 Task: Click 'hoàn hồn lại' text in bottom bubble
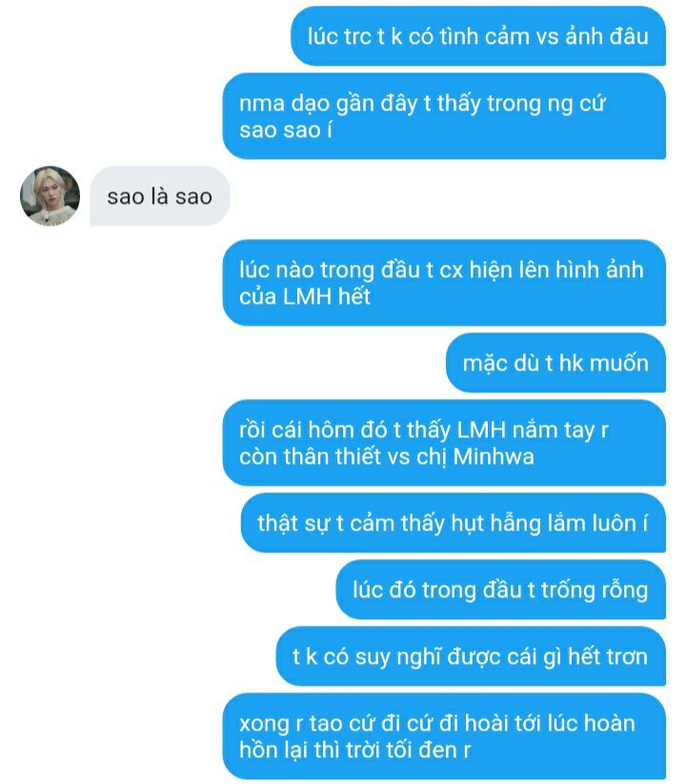click(x=437, y=736)
